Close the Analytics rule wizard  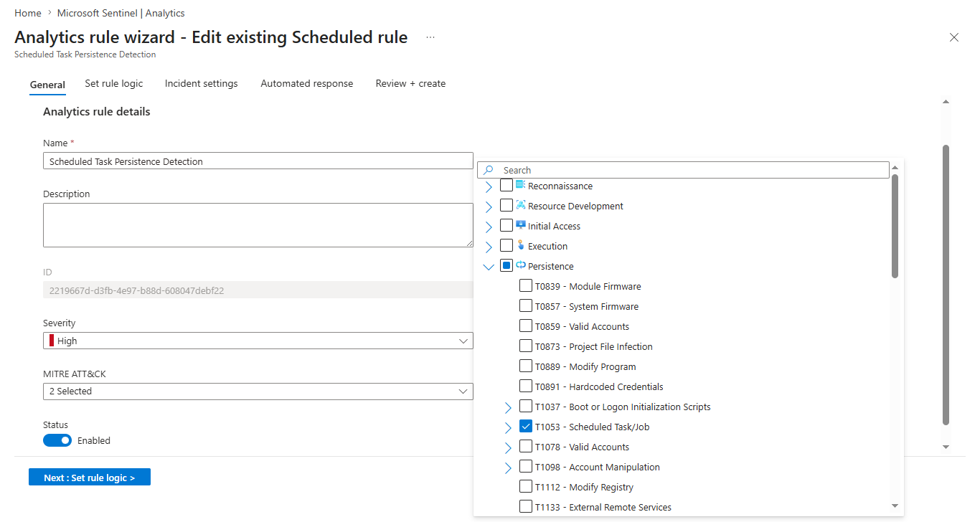click(954, 37)
